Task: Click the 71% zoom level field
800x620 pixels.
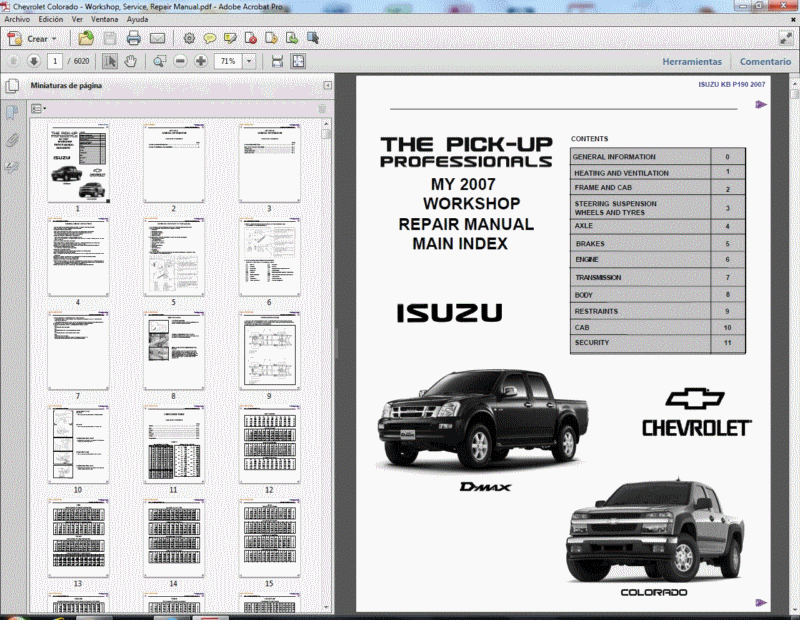Action: coord(228,61)
